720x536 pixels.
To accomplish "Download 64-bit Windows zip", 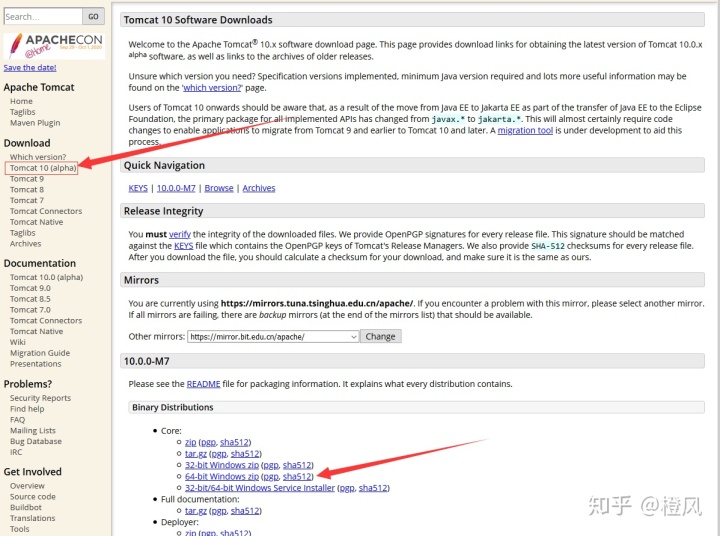I will point(222,476).
